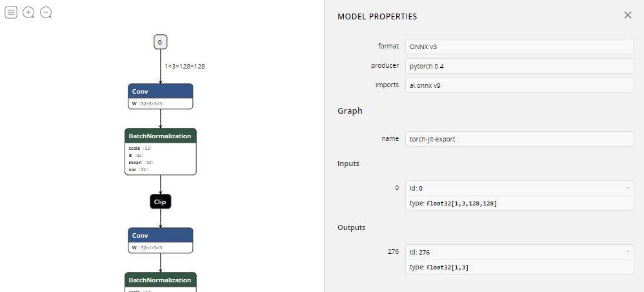Select the first Conv node header
Viewport: 644px width, 292px height.
click(160, 91)
